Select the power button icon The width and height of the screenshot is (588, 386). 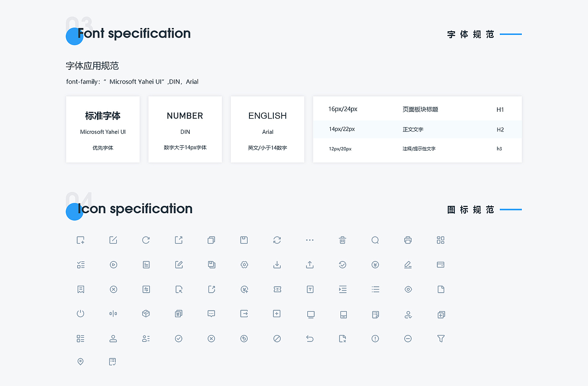(x=80, y=313)
